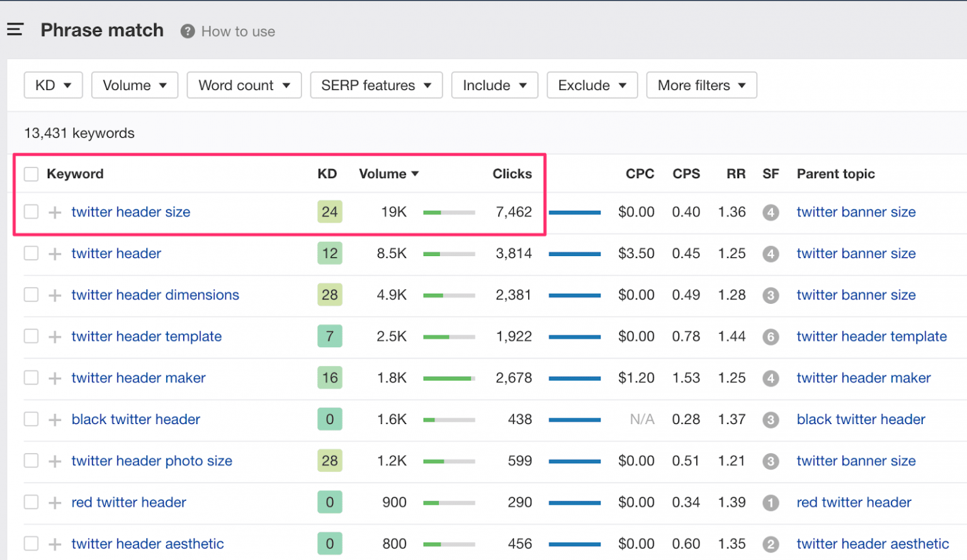Click the plus icon beside "black twitter header"

click(55, 419)
